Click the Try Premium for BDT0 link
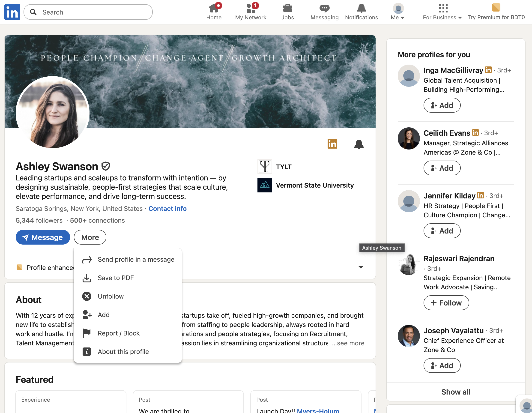 496,17
